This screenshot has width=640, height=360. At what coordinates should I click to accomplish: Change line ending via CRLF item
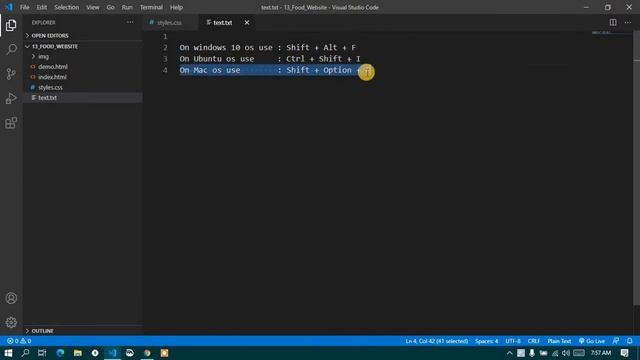pyautogui.click(x=533, y=341)
